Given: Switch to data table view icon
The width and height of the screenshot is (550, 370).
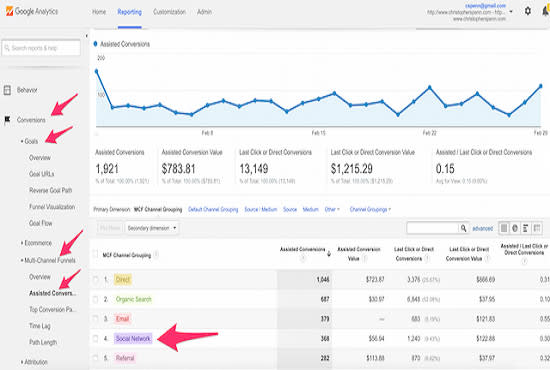Looking at the screenshot, I should point(504,228).
